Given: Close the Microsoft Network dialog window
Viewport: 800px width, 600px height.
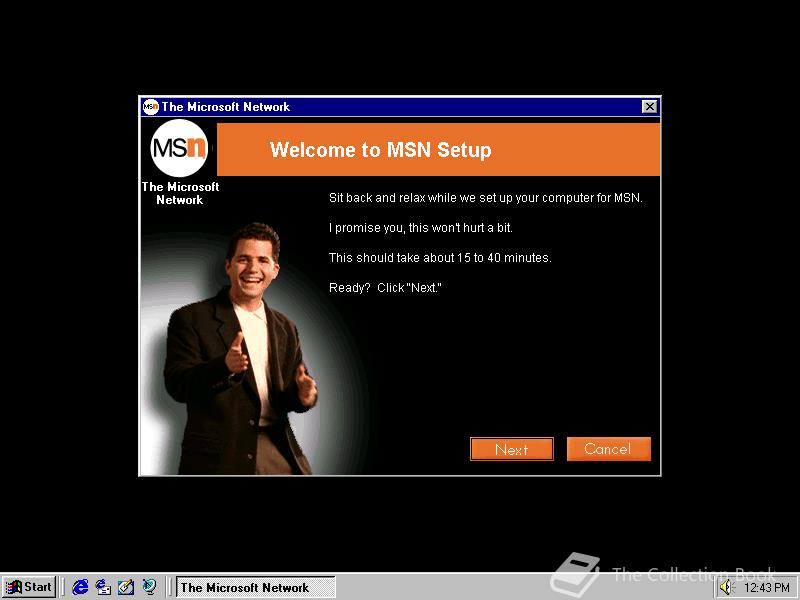Looking at the screenshot, I should click(649, 107).
